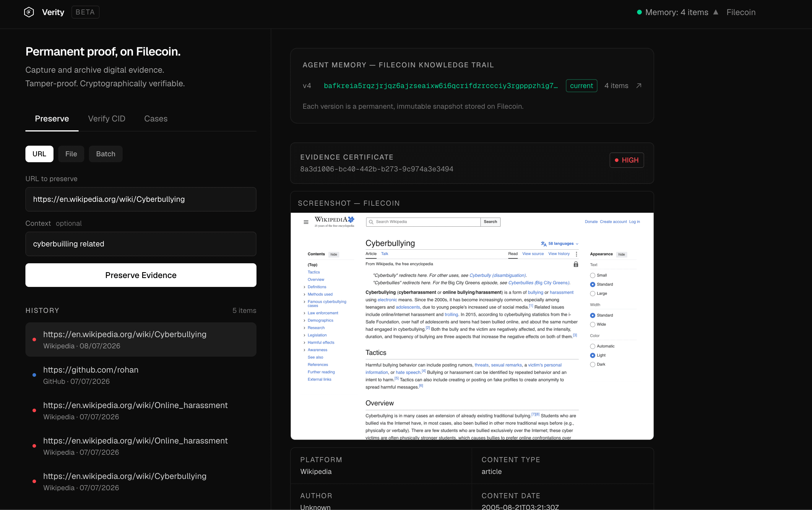812x510 pixels.
Task: Open the bafkreia5rqz CID link
Action: click(440, 86)
